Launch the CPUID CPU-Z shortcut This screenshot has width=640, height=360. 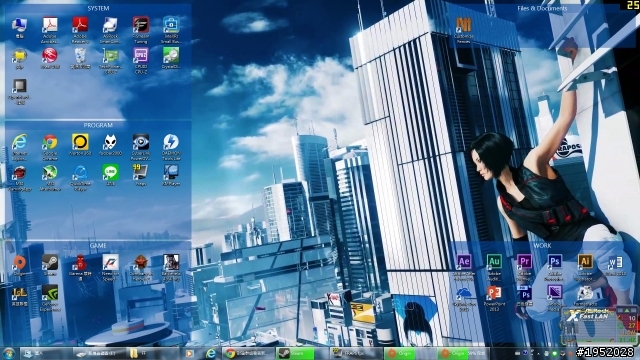click(x=141, y=61)
